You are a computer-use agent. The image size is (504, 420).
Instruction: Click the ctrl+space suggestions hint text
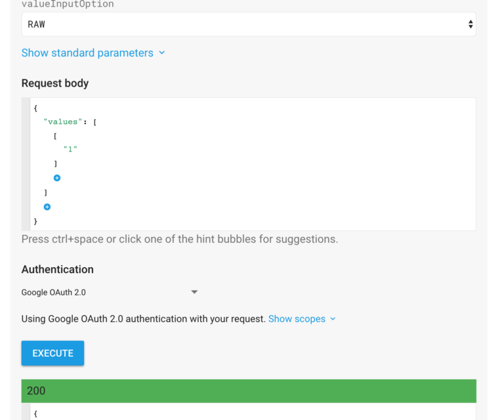180,239
